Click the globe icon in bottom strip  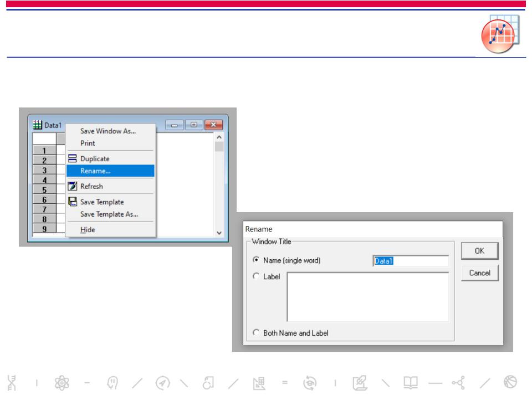(510, 382)
